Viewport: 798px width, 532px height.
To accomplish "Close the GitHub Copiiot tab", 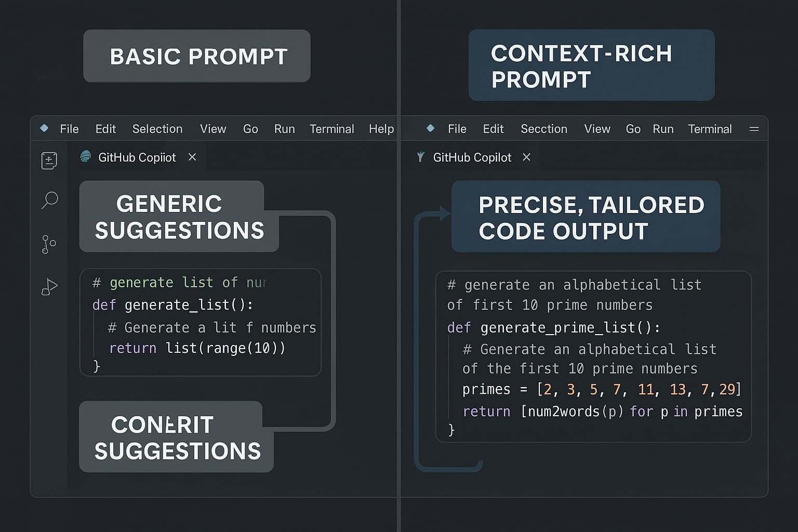I will tap(192, 157).
